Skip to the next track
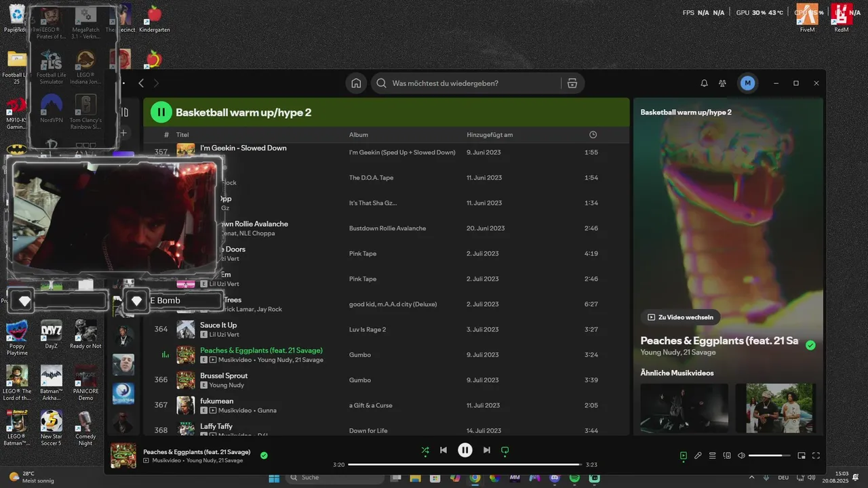The image size is (868, 488). 486,450
